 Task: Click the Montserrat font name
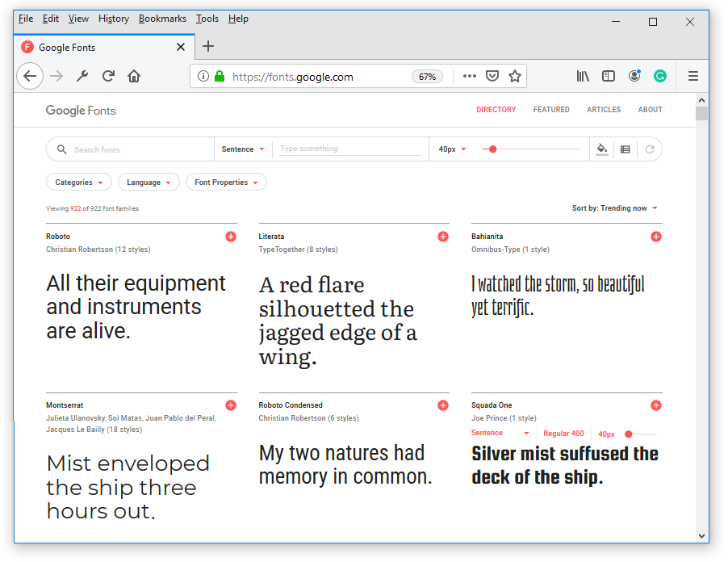65,405
